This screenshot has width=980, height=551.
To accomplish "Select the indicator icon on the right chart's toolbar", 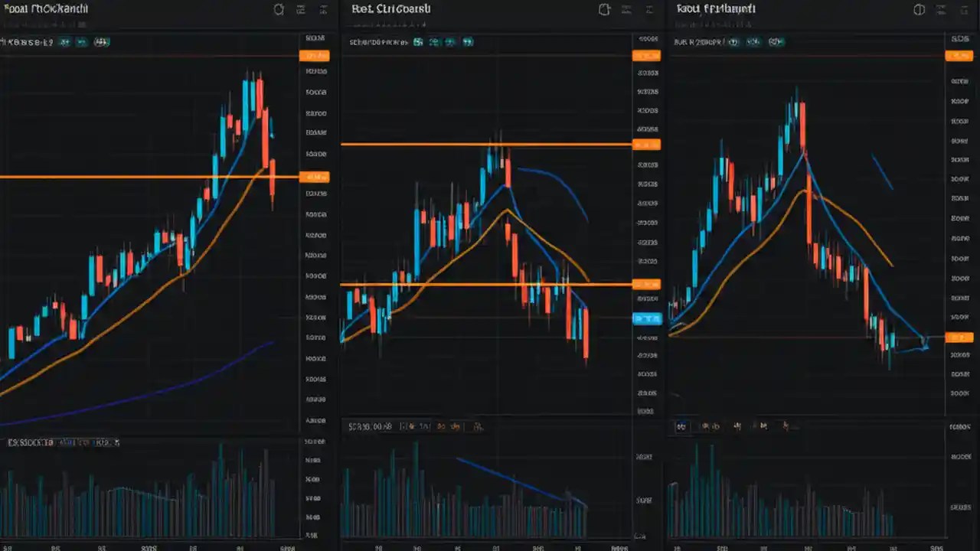I will [941, 9].
